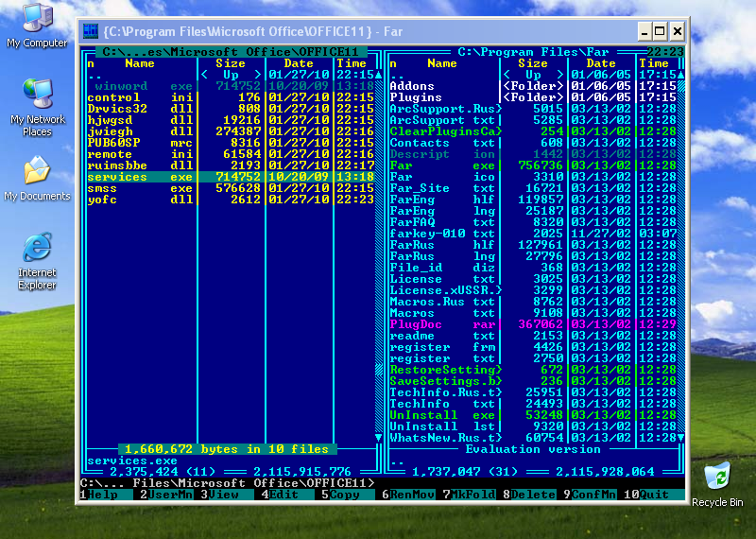Click right panel path title C:\Program Files\Far
Image resolution: width=756 pixels, height=539 pixels.
click(533, 52)
